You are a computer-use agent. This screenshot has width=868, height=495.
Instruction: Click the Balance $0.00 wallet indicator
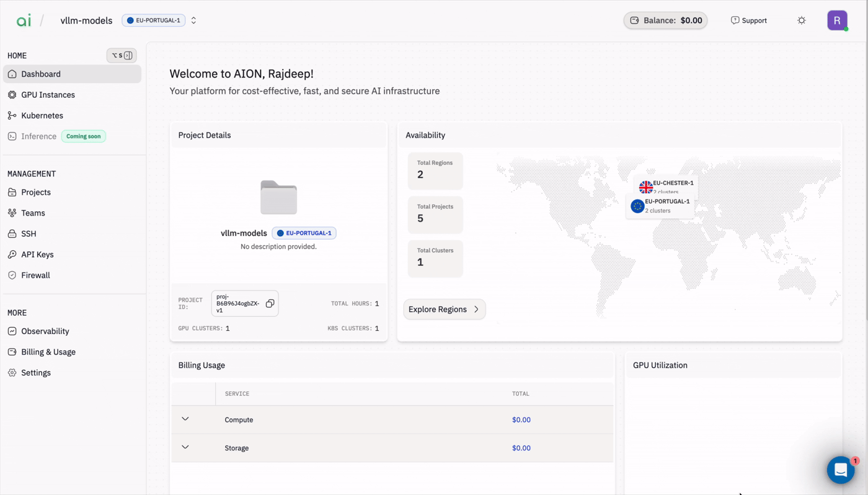click(x=665, y=20)
